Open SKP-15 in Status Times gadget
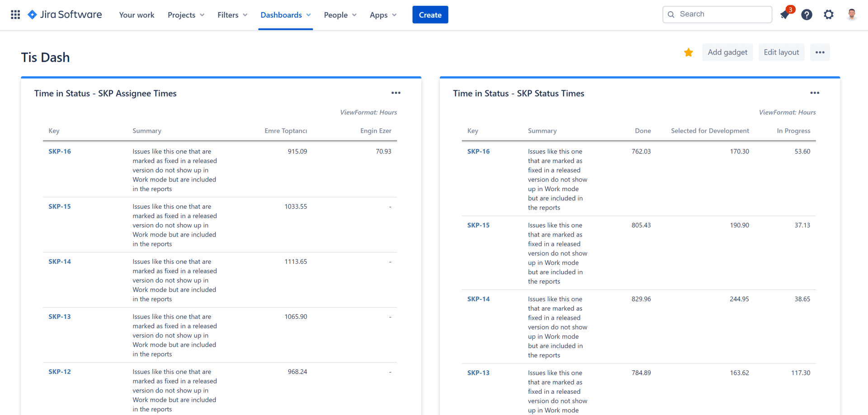The width and height of the screenshot is (868, 415). click(478, 225)
